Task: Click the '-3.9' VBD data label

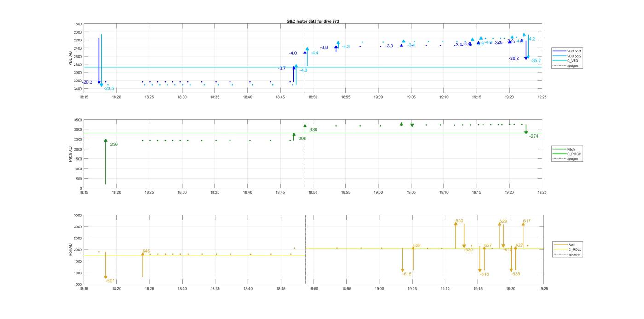Action: pos(390,46)
